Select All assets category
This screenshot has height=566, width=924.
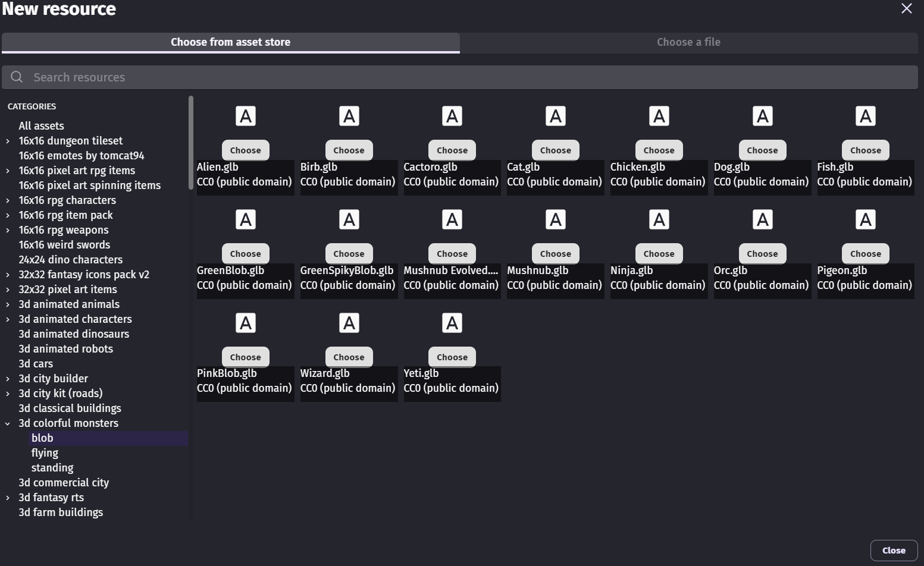(41, 126)
